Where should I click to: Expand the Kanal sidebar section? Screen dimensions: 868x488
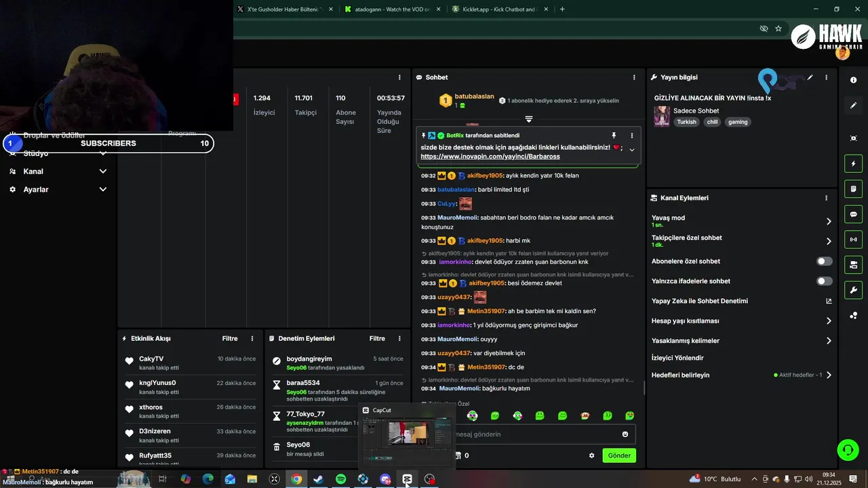(103, 171)
